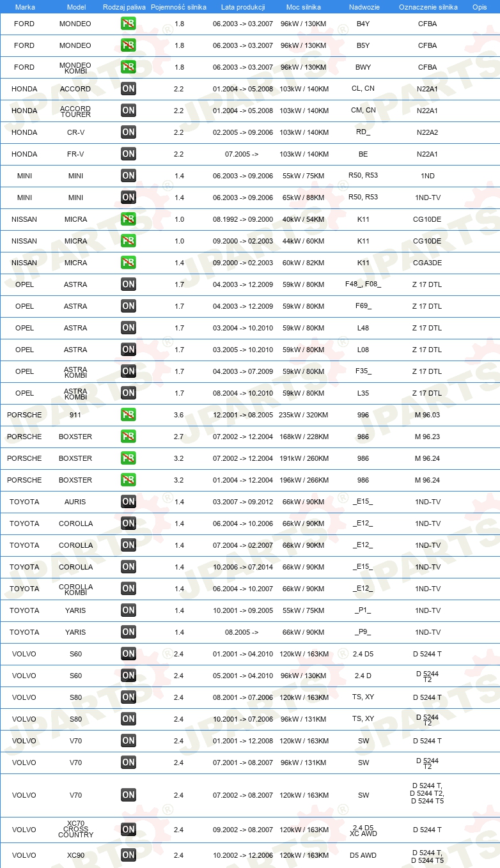
Task: Click ON icon for Volvo XC70 Cross Country
Action: (129, 830)
